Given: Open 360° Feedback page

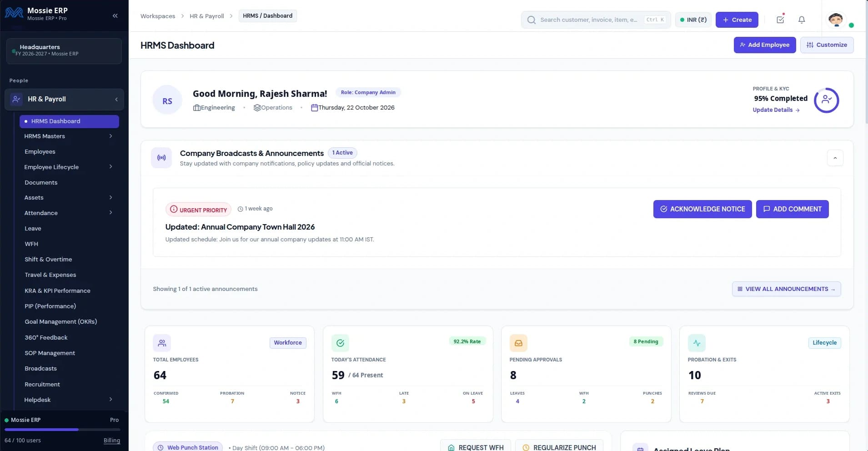Looking at the screenshot, I should pos(46,337).
